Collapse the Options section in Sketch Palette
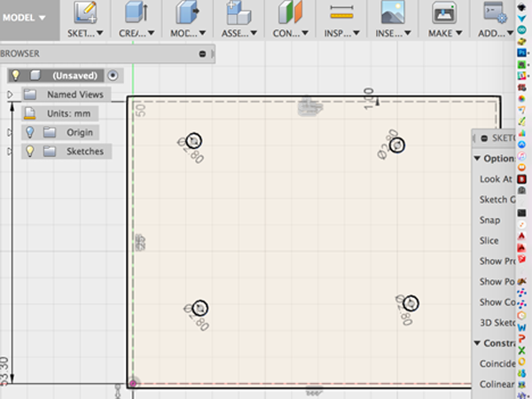The height and width of the screenshot is (399, 532). (477, 158)
